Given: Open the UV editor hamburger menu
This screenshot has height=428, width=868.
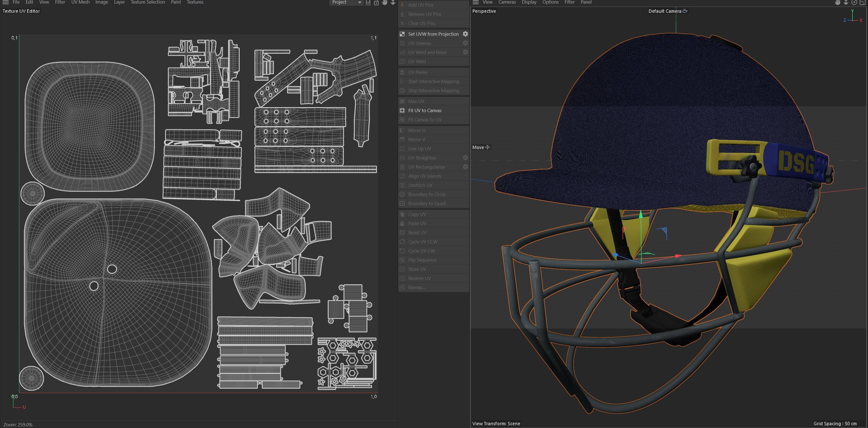Looking at the screenshot, I should coord(5,2).
